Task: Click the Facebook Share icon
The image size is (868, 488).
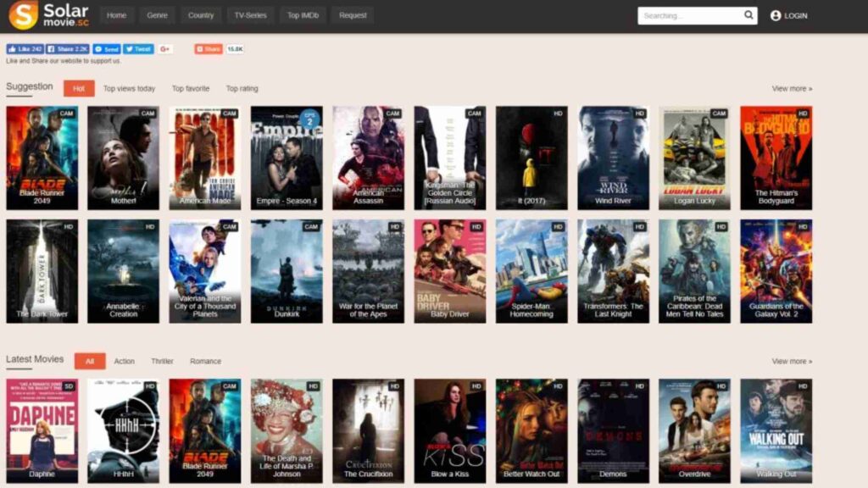Action: (53, 48)
